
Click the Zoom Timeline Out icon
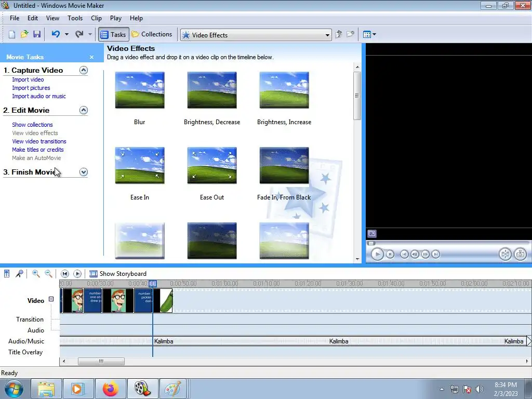click(x=48, y=273)
